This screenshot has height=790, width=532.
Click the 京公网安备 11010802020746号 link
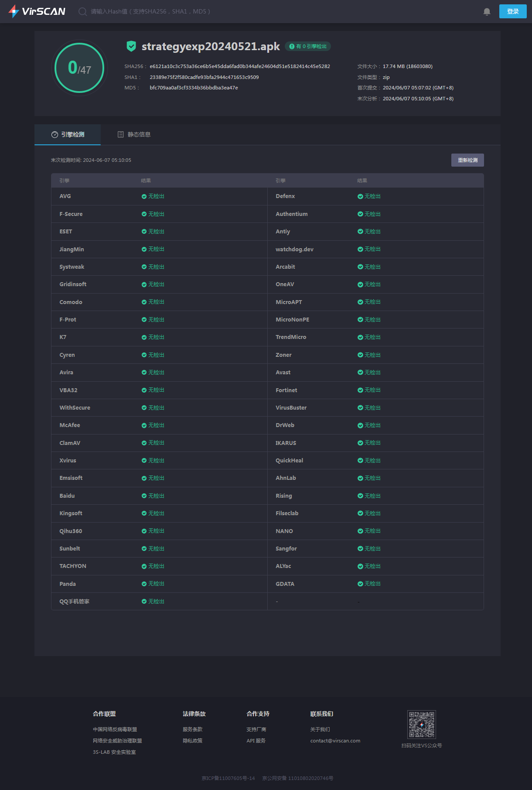(298, 778)
